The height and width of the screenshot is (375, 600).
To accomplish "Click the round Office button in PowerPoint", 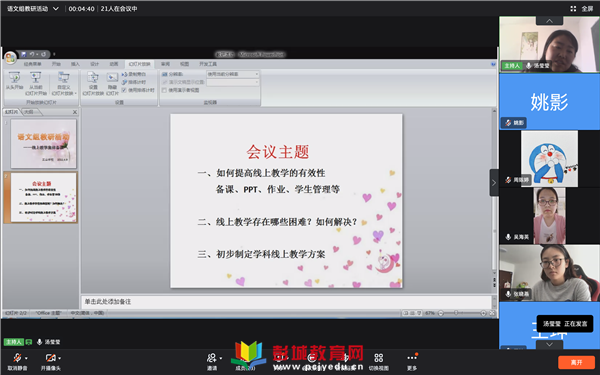I will (x=10, y=58).
